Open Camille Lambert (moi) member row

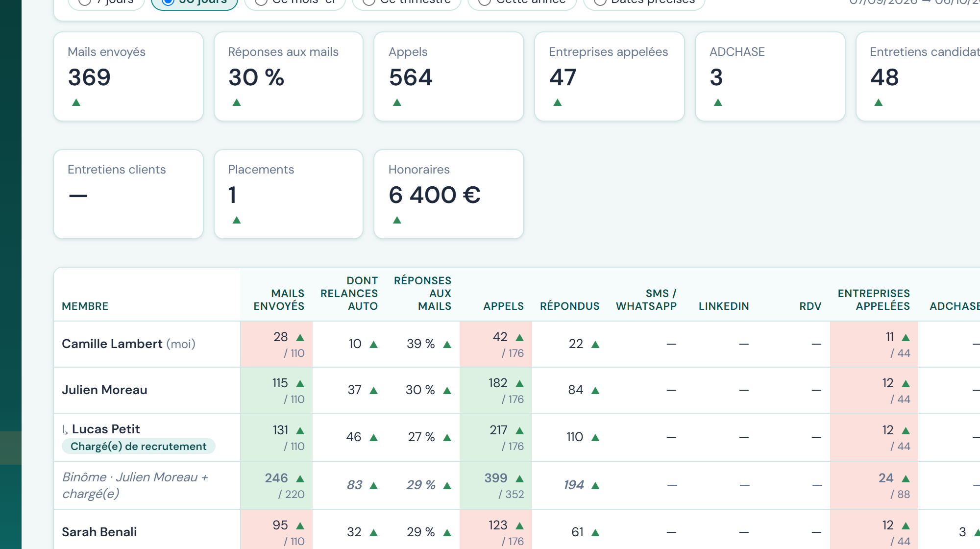(128, 344)
